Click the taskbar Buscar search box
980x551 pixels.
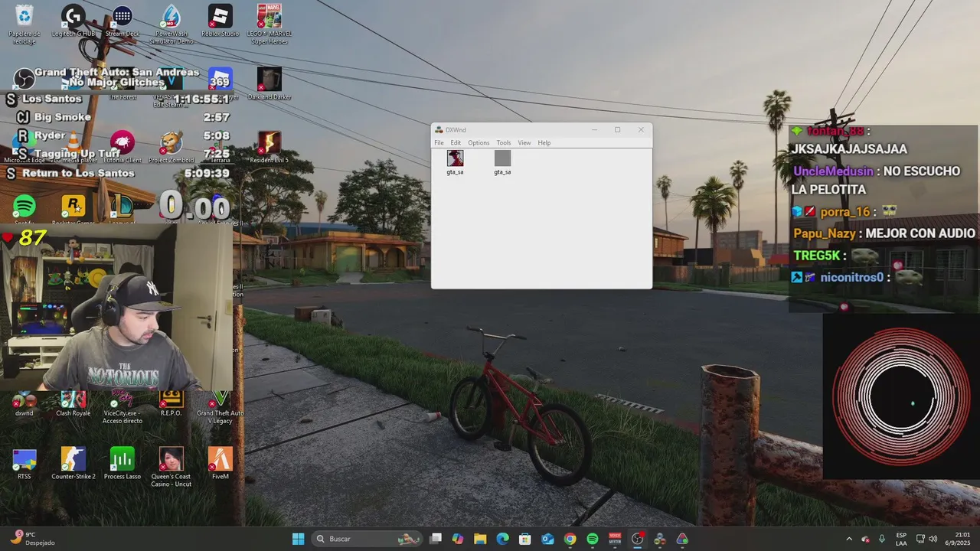pos(367,539)
